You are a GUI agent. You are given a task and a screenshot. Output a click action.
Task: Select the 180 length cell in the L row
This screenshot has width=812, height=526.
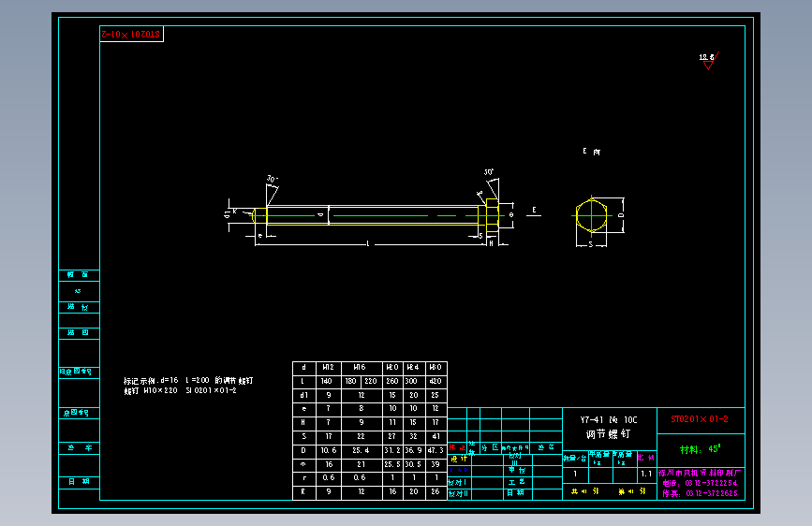351,381
